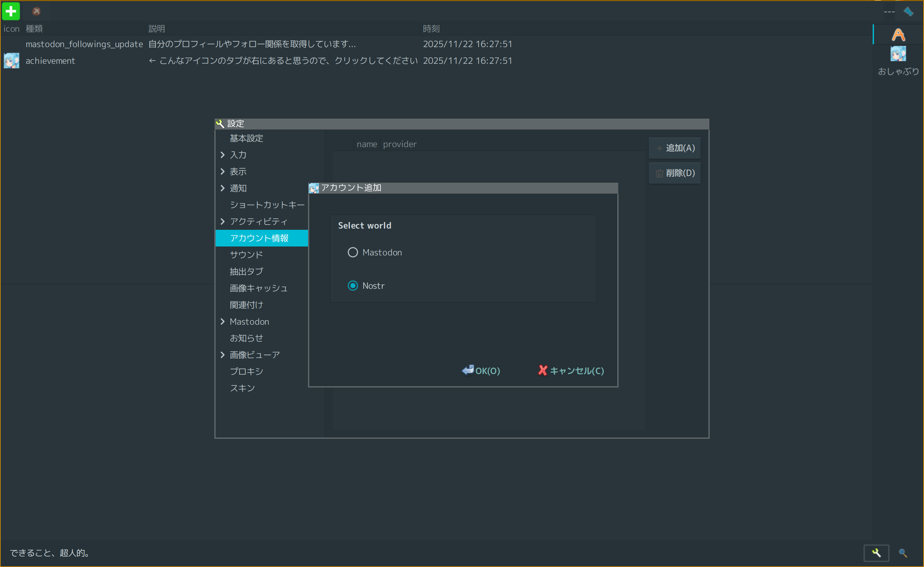Click the magnifier search icon at bottom right
The height and width of the screenshot is (567, 924).
[x=903, y=553]
